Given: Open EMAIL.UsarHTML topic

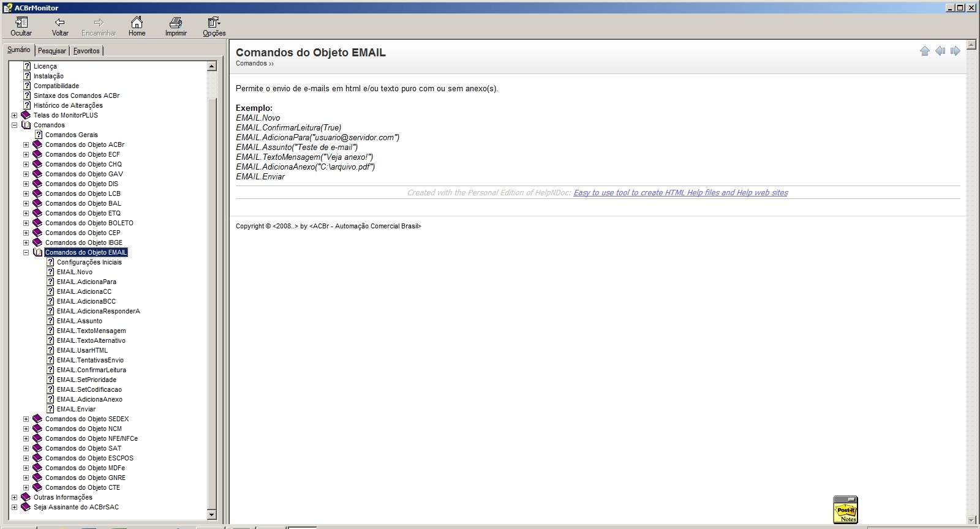Looking at the screenshot, I should pyautogui.click(x=82, y=350).
